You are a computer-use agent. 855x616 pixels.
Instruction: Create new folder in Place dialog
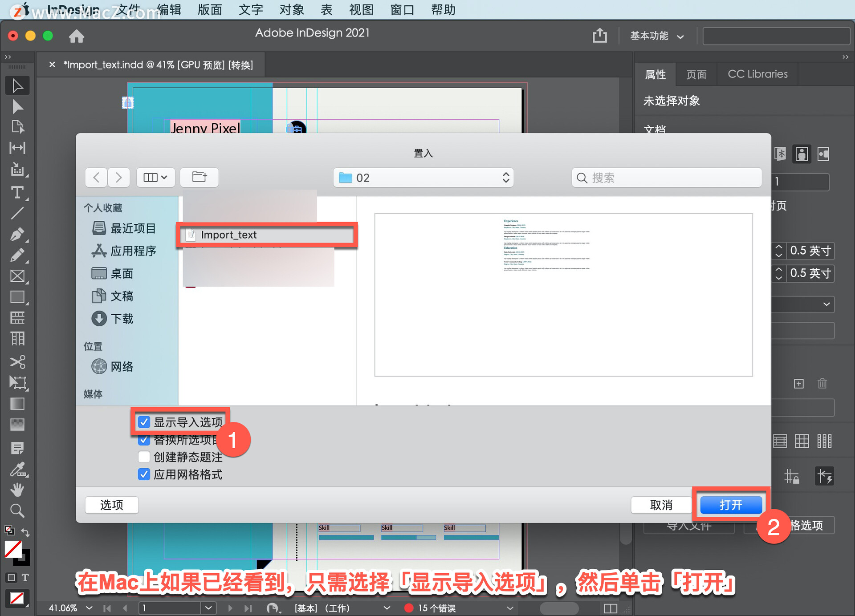pyautogui.click(x=199, y=177)
